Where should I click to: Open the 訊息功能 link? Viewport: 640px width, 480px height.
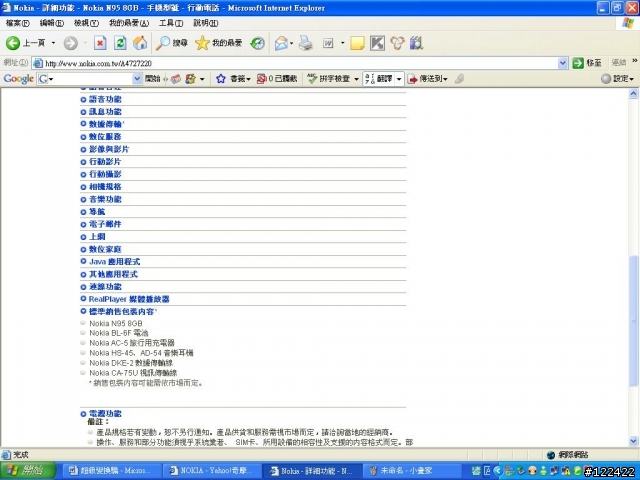click(x=105, y=112)
